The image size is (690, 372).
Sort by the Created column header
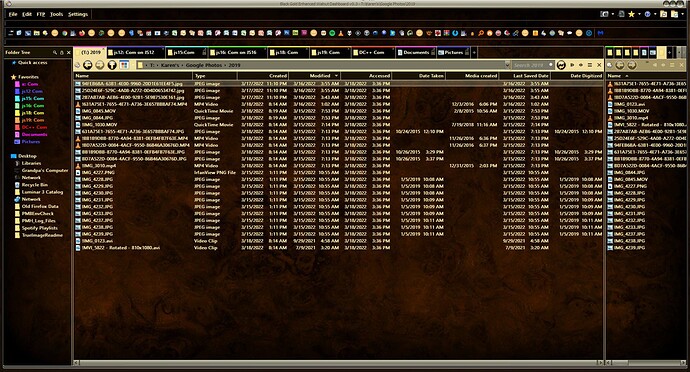tap(263, 76)
